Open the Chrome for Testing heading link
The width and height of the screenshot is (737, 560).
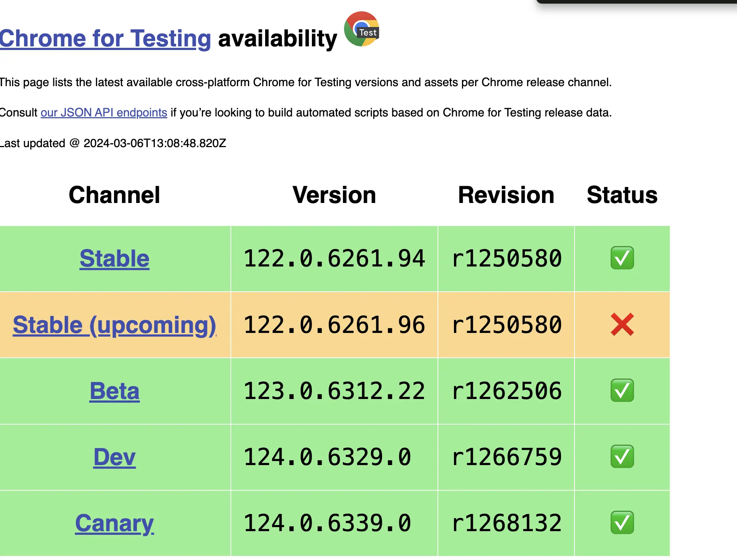tap(105, 38)
